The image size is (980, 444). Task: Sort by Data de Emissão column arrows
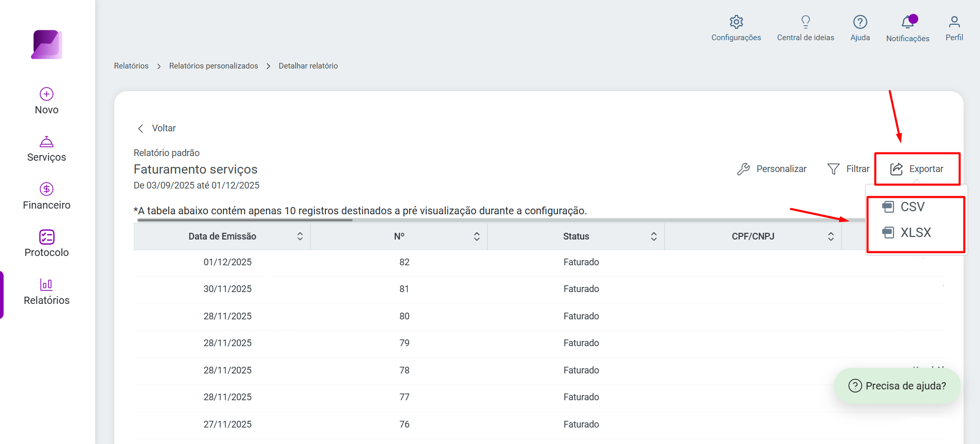(x=300, y=236)
